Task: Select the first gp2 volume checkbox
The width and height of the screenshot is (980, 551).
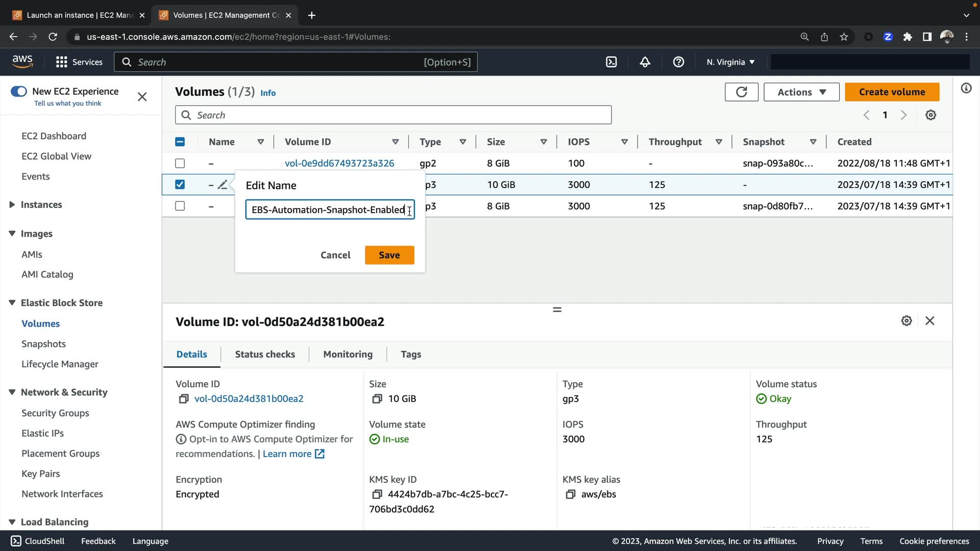Action: pos(180,163)
